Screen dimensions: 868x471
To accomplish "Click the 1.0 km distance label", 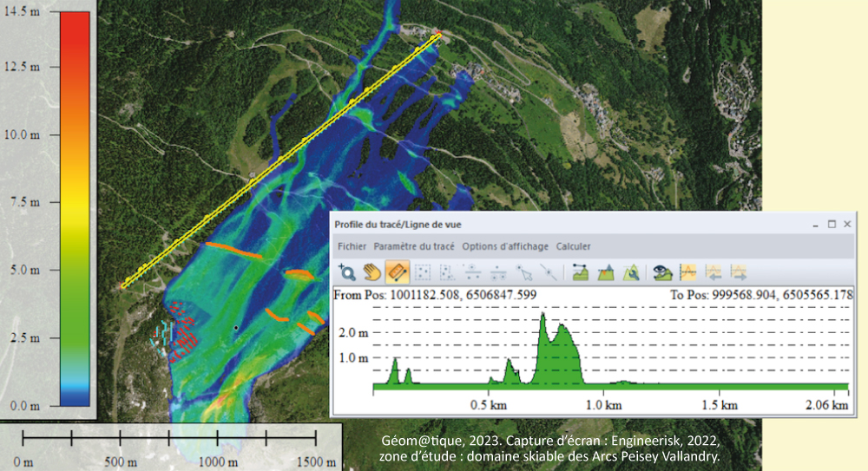I will point(603,405).
